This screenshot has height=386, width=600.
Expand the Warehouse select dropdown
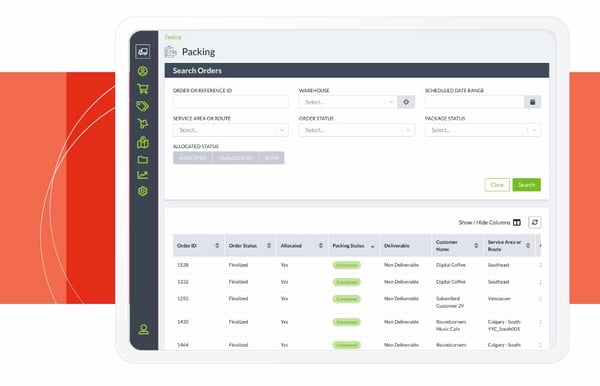(348, 102)
